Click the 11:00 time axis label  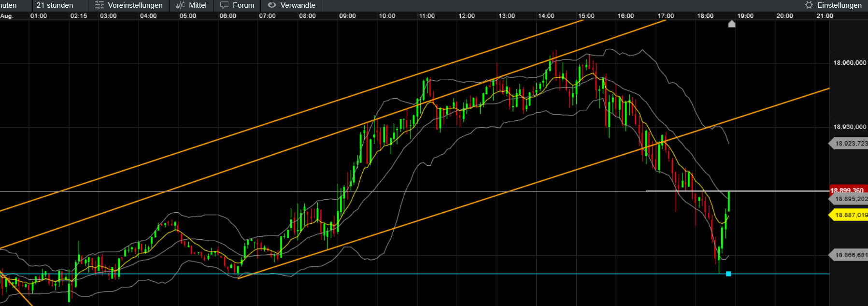pyautogui.click(x=427, y=16)
